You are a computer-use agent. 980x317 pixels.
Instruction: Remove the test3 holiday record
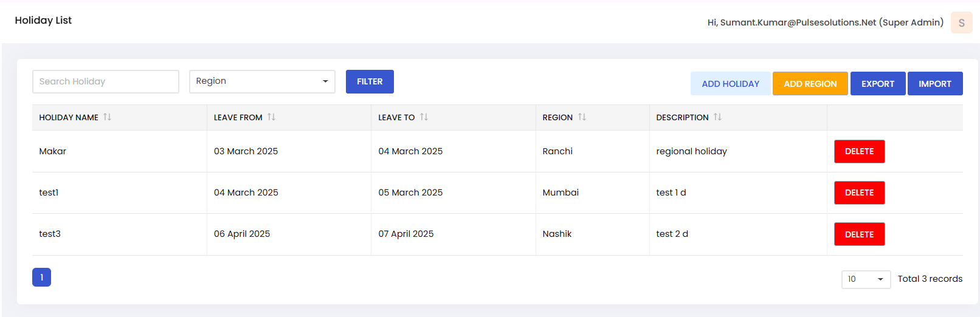[x=859, y=234]
